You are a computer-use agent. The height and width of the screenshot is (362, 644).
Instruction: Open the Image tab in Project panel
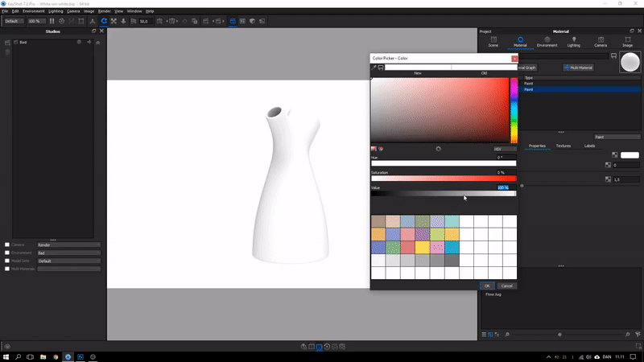(x=627, y=41)
